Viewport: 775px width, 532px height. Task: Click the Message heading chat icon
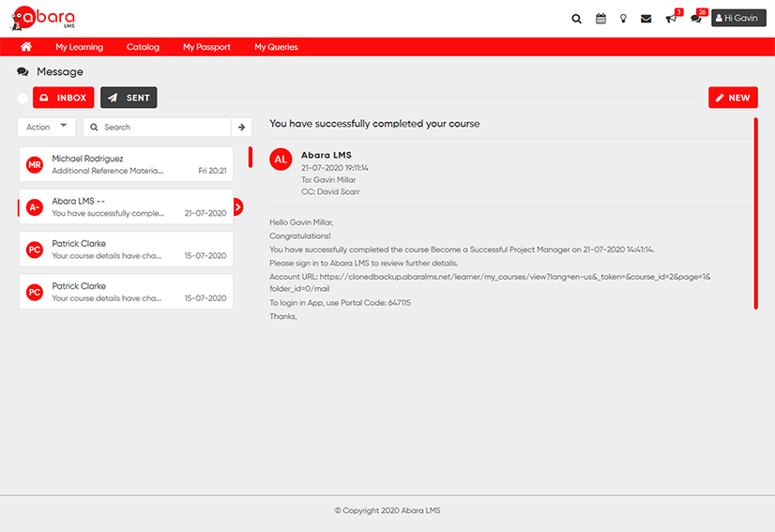pyautogui.click(x=23, y=71)
